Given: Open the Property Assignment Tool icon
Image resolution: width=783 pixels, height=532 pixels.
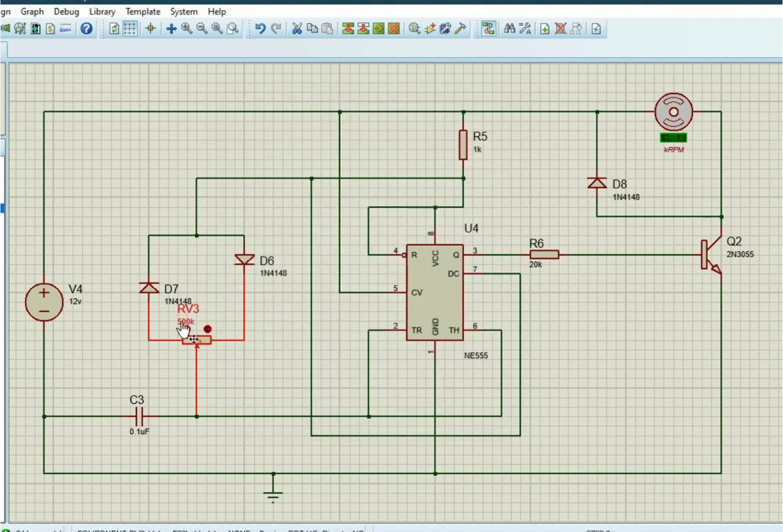Looking at the screenshot, I should point(525,29).
